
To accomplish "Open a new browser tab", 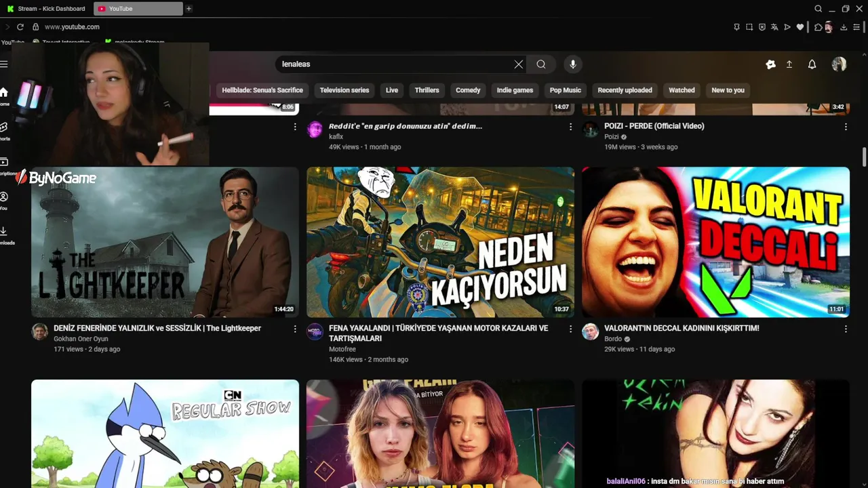I will pos(189,9).
